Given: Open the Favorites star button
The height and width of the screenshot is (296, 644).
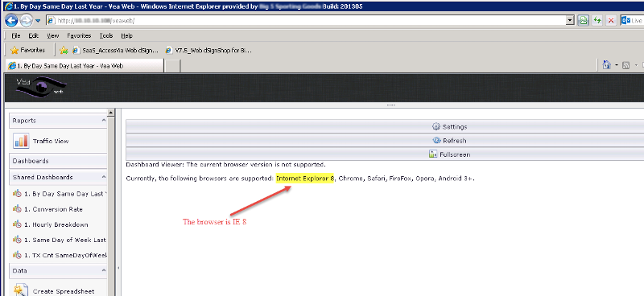Looking at the screenshot, I should click(x=28, y=50).
